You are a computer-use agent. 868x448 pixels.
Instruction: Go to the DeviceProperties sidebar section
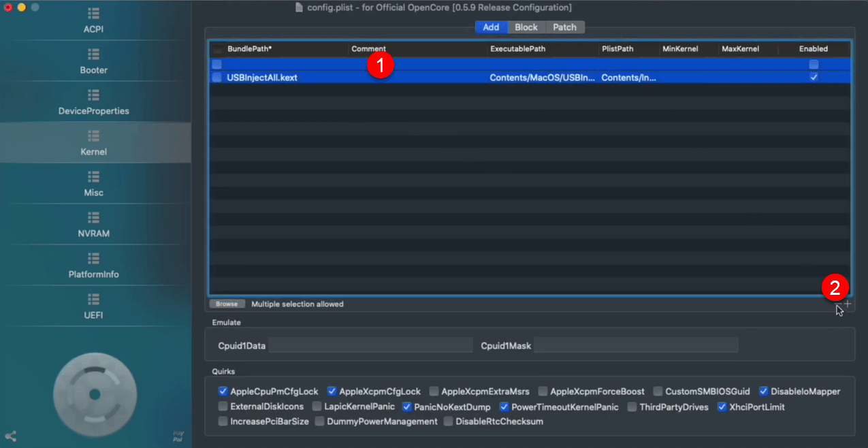[x=94, y=103]
